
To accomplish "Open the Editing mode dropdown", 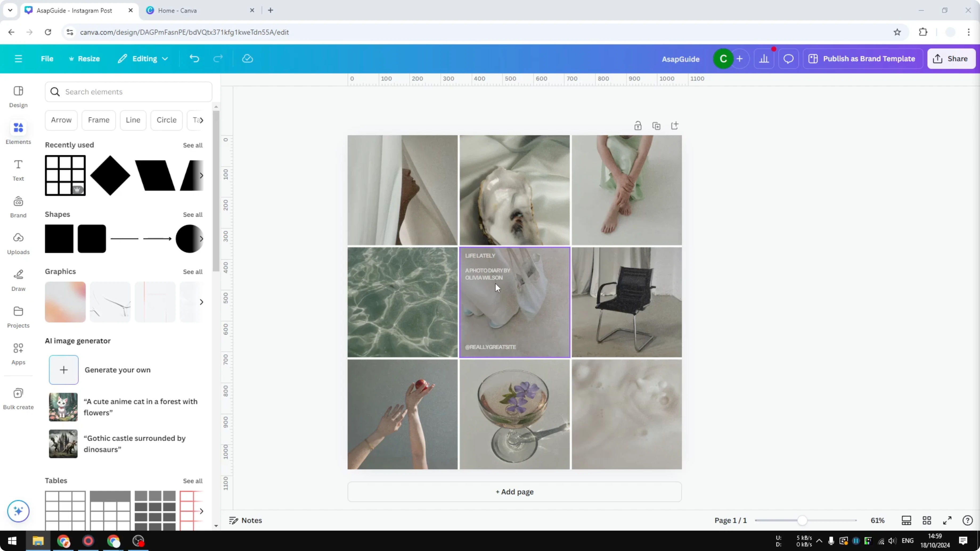I will click(143, 59).
